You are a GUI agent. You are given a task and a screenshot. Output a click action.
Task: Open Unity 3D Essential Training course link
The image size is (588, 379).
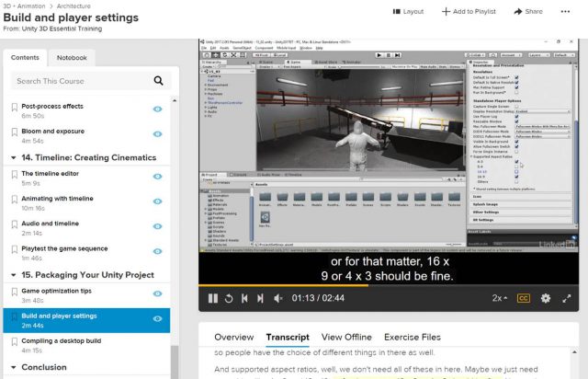(x=62, y=29)
